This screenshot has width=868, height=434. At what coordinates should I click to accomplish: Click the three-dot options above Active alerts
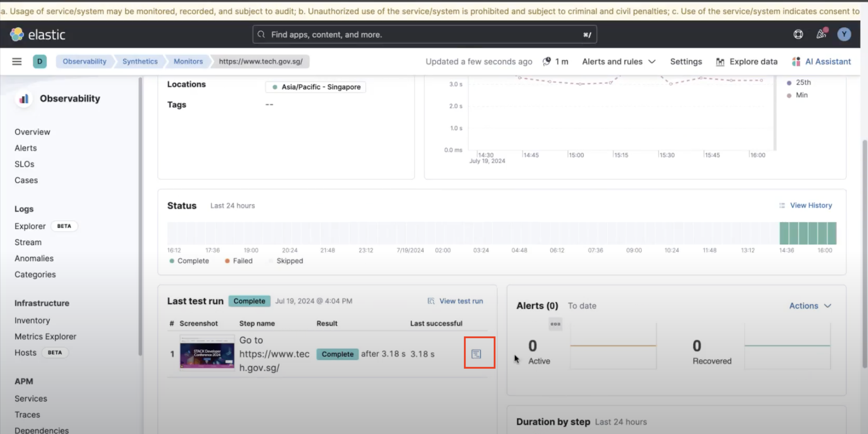pyautogui.click(x=555, y=324)
